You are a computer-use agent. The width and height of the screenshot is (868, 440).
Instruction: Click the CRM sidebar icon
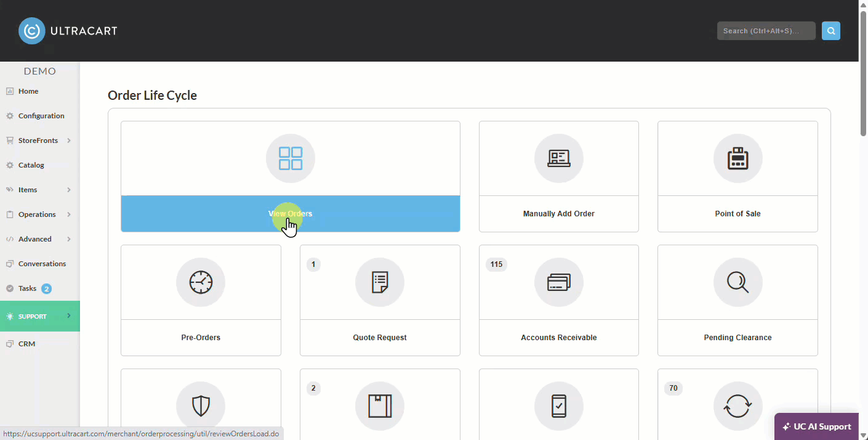pyautogui.click(x=10, y=344)
